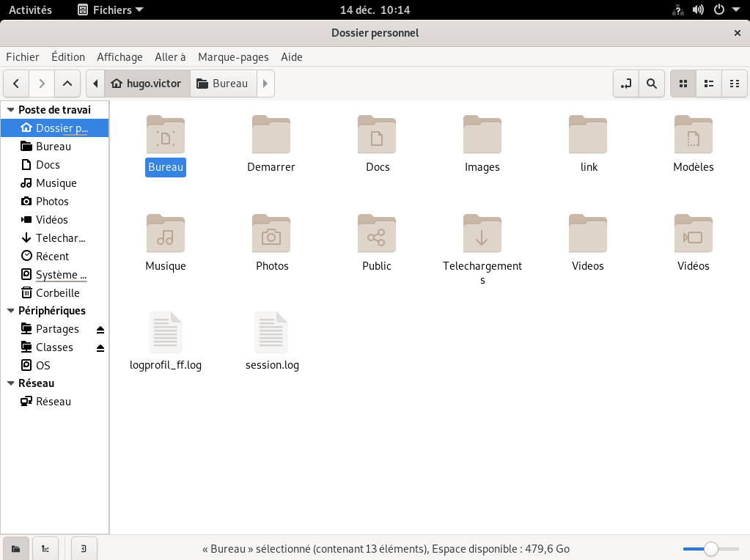Open the Aide menu
This screenshot has height=560, width=750.
tap(291, 57)
